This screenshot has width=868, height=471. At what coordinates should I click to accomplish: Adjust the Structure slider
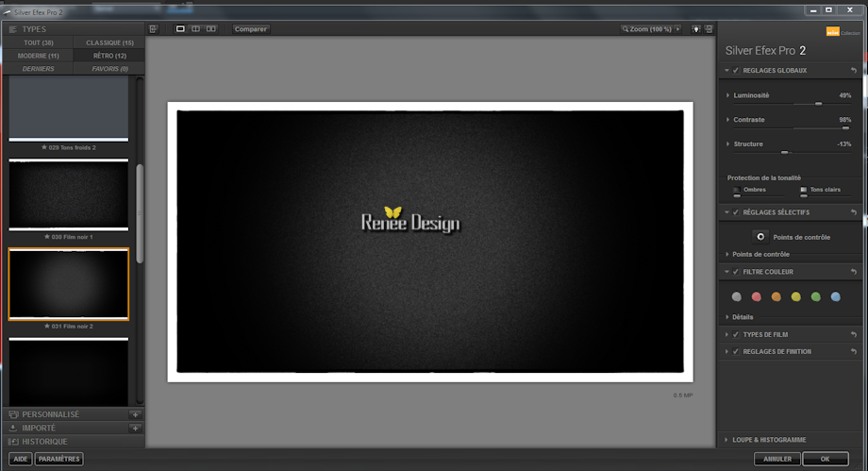784,152
